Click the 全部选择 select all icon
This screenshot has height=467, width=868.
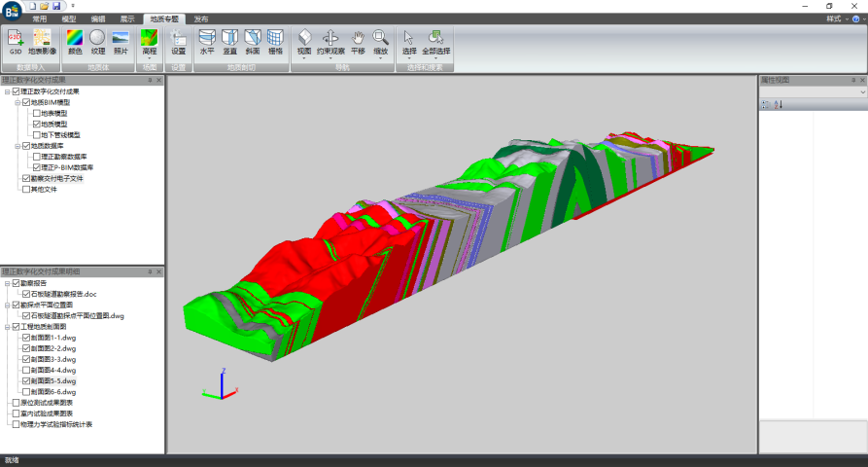(x=436, y=41)
